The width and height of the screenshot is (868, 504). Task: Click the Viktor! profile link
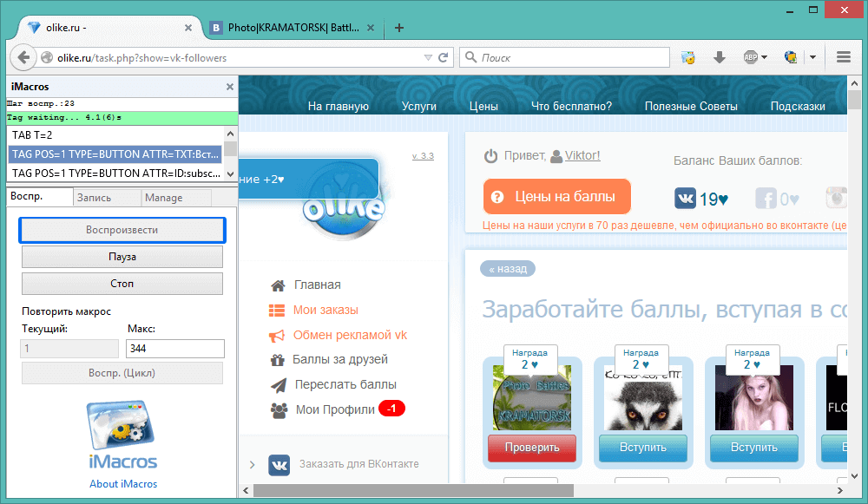pyautogui.click(x=582, y=155)
